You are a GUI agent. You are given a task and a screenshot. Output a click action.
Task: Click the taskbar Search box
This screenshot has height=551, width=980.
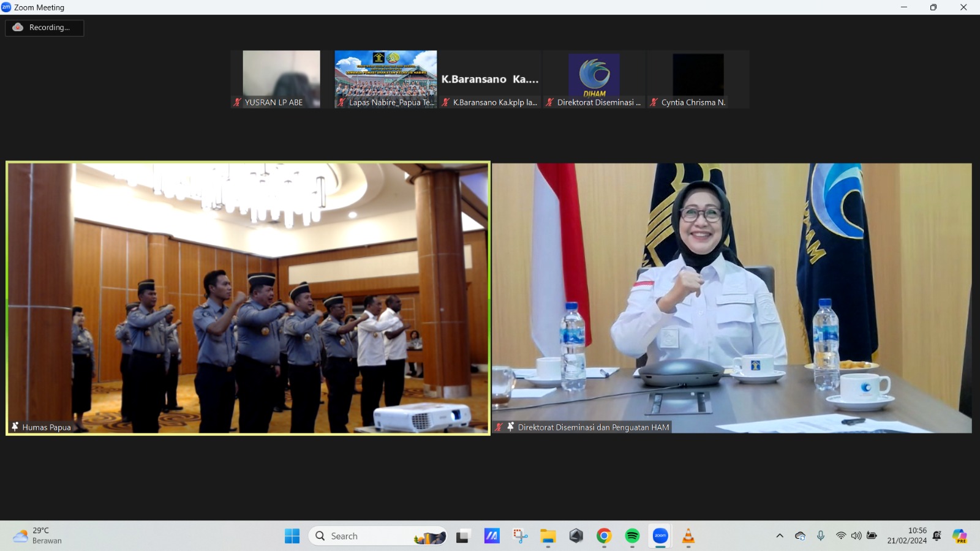coord(367,536)
